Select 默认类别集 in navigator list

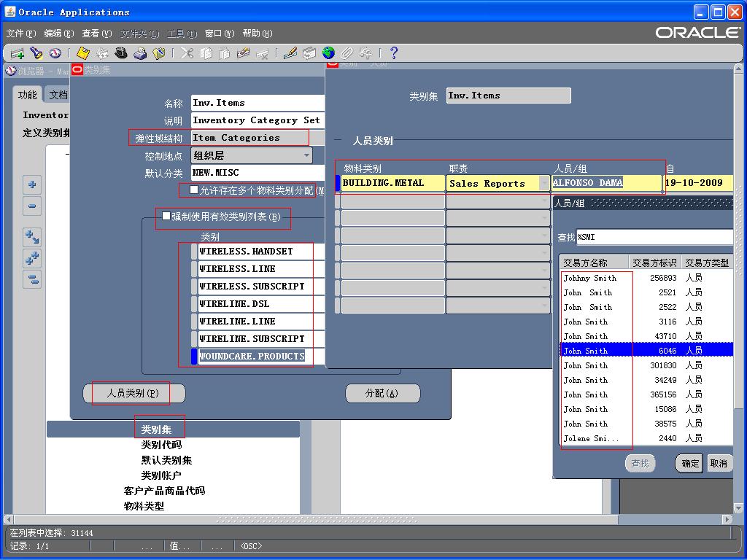(x=166, y=460)
